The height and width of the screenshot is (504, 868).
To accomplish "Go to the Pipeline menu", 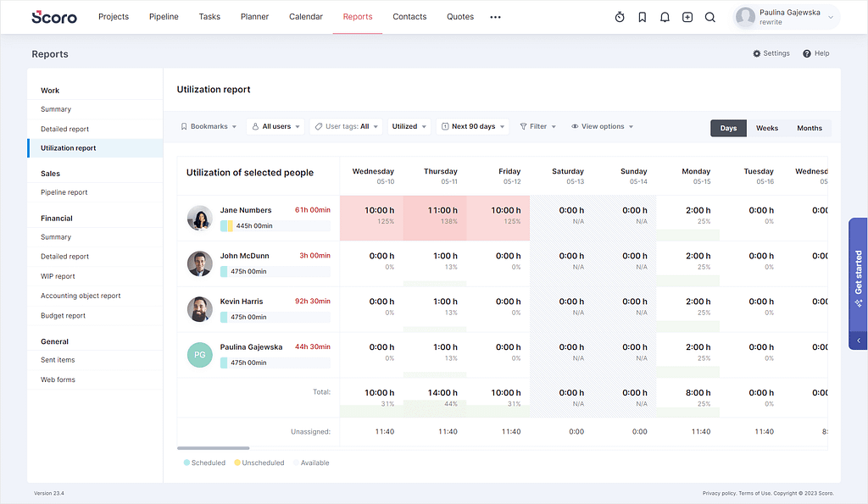I will pos(164,17).
